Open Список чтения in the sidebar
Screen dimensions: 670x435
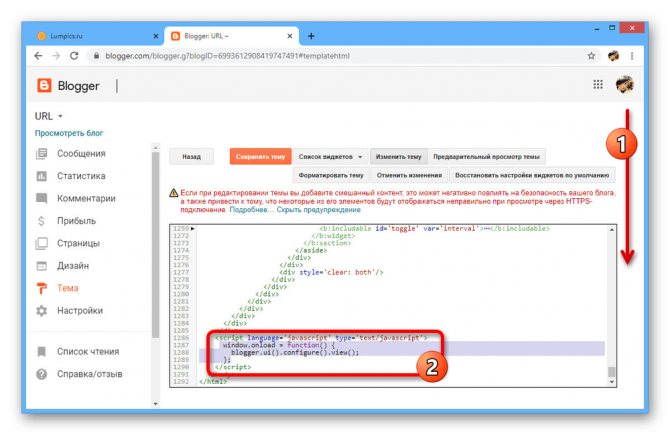88,351
